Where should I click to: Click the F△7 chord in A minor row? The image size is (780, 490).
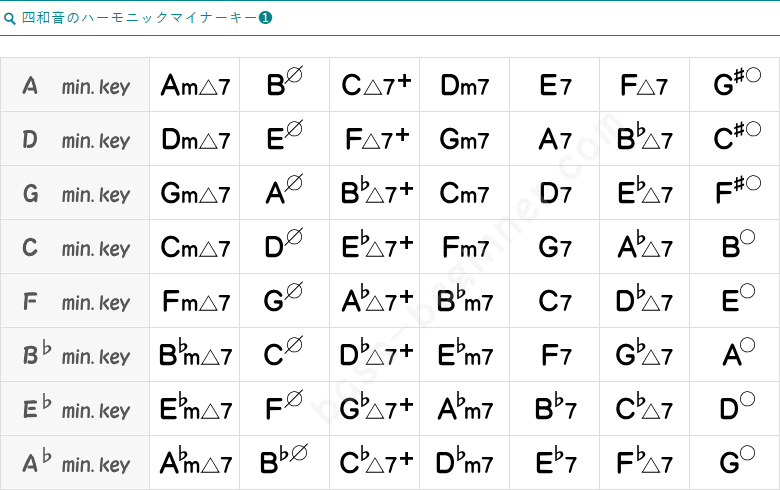tap(645, 86)
